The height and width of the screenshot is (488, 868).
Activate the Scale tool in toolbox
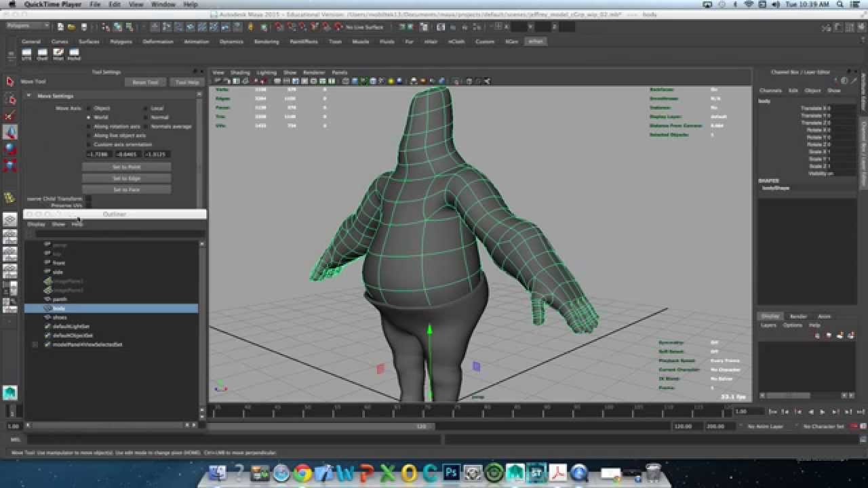10,165
